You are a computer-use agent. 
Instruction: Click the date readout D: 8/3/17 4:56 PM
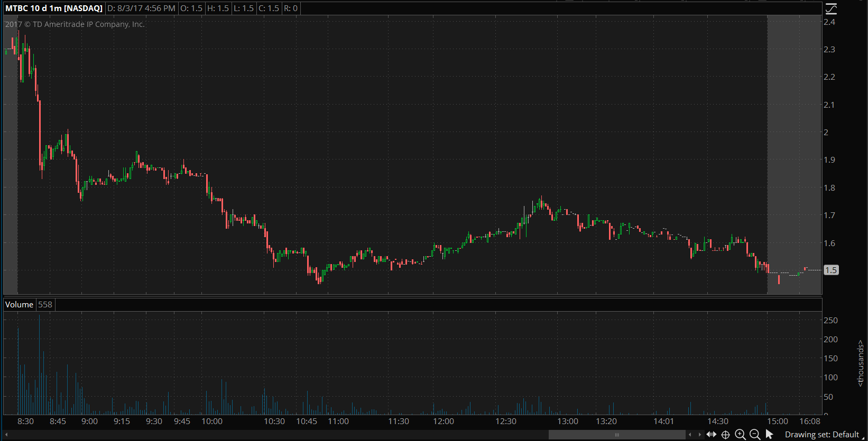(141, 8)
